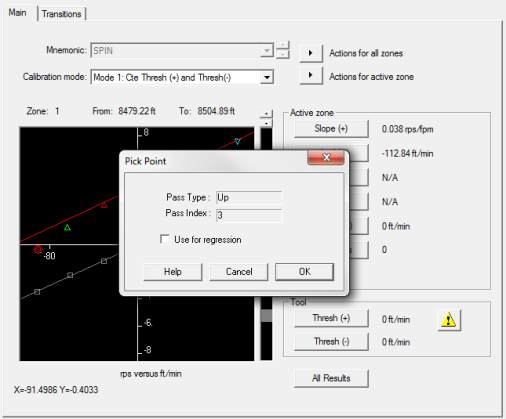
Task: Switch to the Transitions tab
Action: (x=62, y=14)
